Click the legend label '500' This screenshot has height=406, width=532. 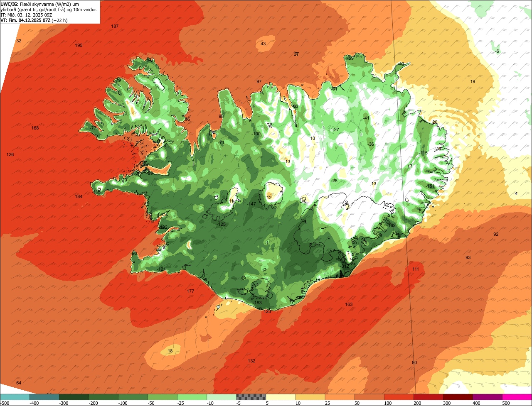[x=506, y=403]
